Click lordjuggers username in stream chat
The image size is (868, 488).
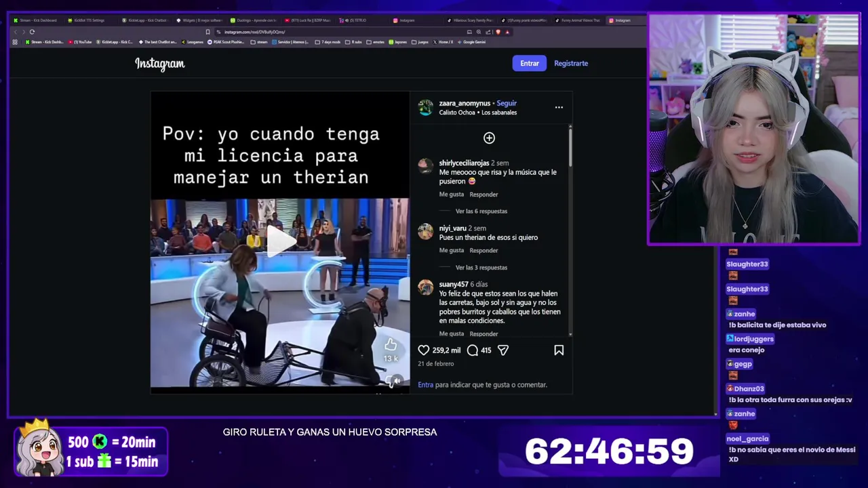tap(753, 339)
